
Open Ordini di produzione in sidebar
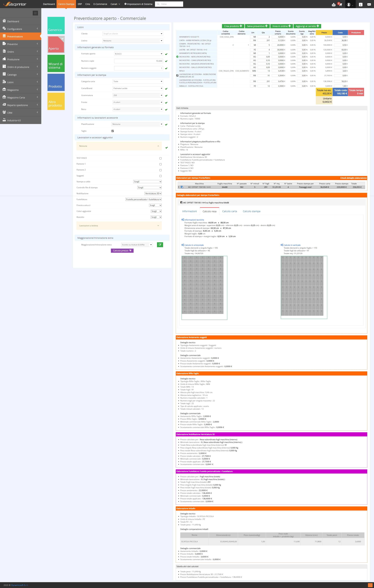(x=21, y=67)
